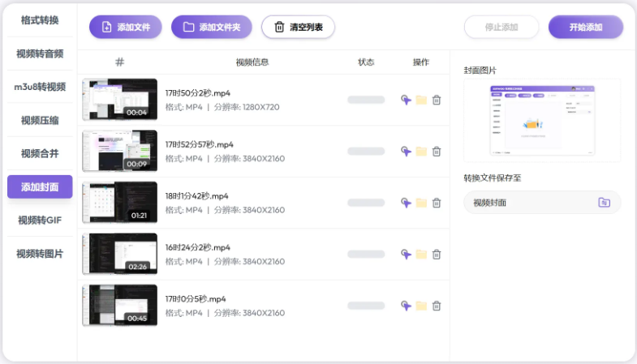The width and height of the screenshot is (637, 364).
Task: Clear the list with 清空列表
Action: [298, 28]
